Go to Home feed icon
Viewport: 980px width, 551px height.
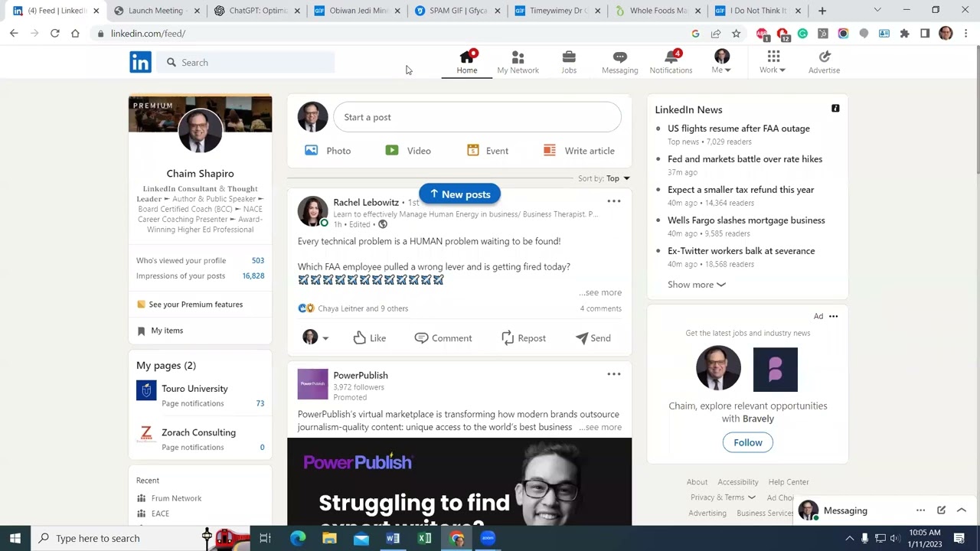(467, 62)
